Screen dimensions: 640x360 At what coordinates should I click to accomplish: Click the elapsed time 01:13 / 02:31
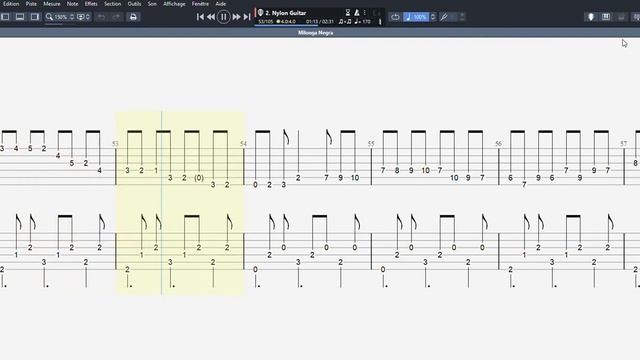coord(320,22)
